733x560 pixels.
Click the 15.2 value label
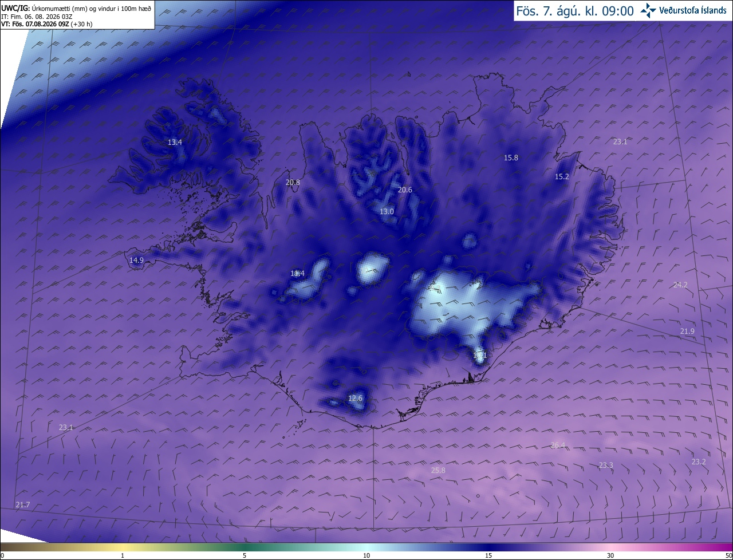coord(562,177)
